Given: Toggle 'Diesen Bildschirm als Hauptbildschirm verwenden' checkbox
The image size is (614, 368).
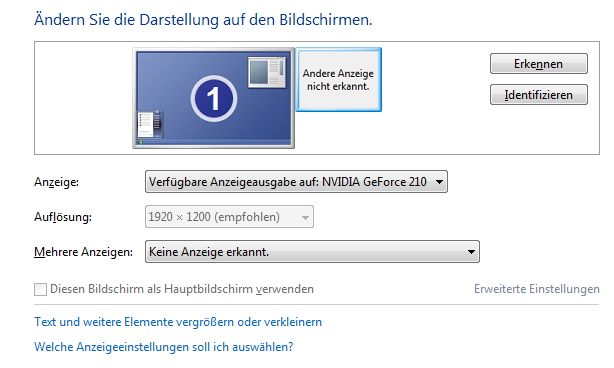Looking at the screenshot, I should (x=40, y=289).
